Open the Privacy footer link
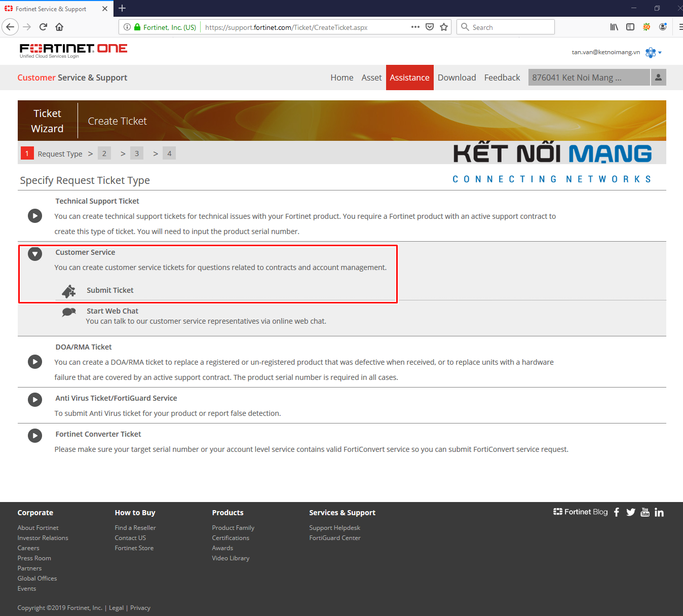683x616 pixels. (x=140, y=608)
